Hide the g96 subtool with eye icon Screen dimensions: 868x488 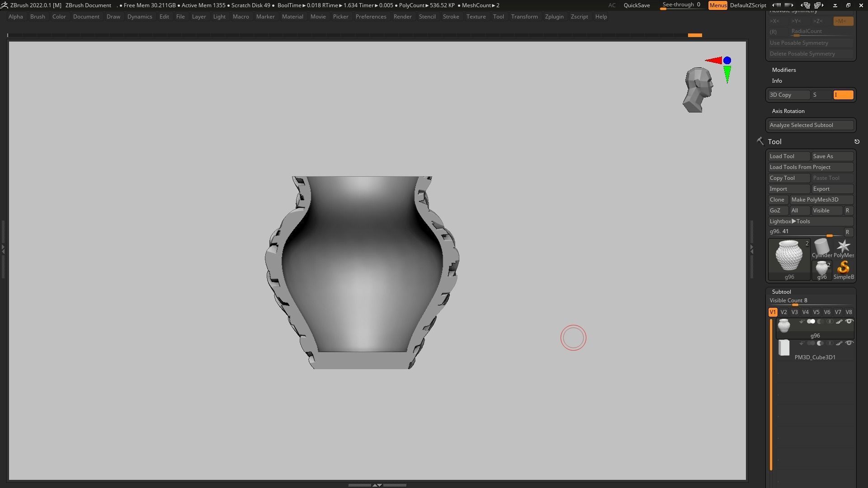click(x=849, y=322)
